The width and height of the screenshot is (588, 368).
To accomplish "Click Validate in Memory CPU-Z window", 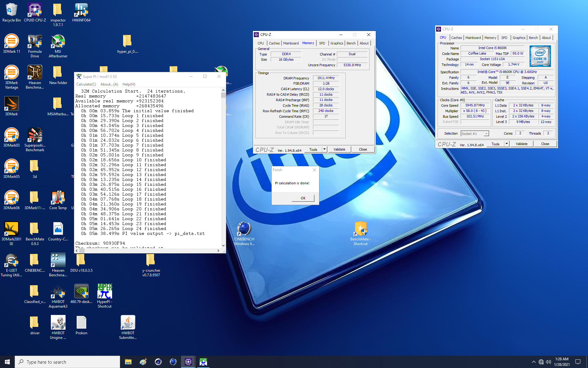I will click(339, 149).
